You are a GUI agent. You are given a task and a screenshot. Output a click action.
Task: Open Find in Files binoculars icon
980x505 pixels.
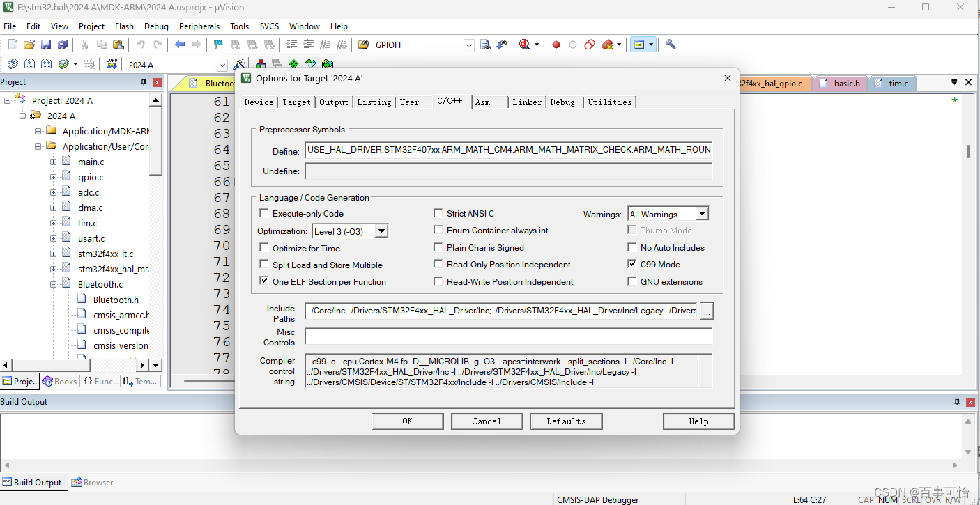(485, 44)
